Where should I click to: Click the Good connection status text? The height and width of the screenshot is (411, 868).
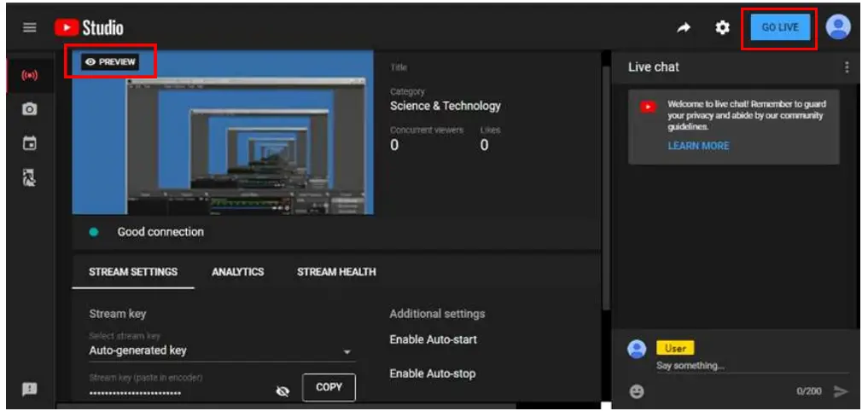coord(160,232)
